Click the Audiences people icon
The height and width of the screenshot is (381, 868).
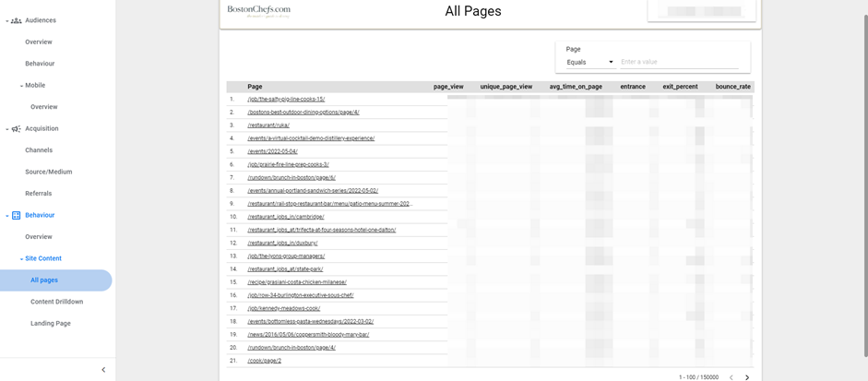pos(16,20)
